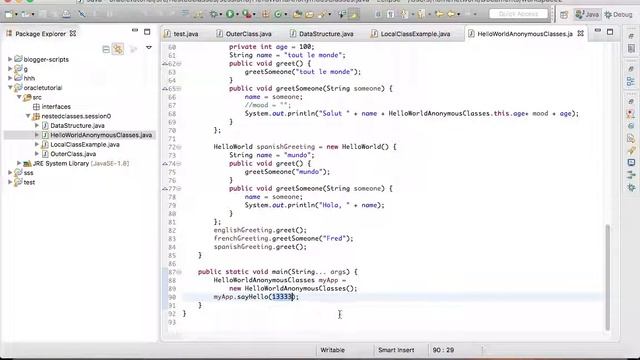Open the Outline view icon in right trim

(x=631, y=81)
